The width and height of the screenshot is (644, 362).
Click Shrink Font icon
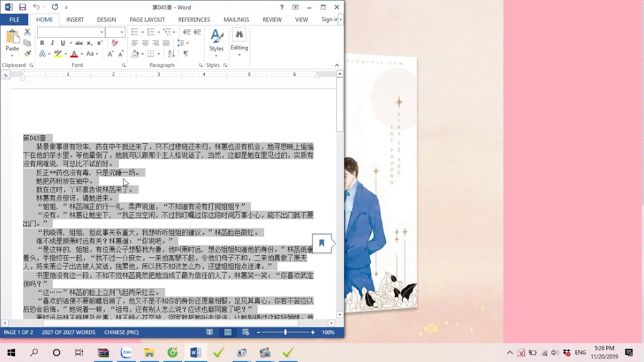tap(121, 54)
